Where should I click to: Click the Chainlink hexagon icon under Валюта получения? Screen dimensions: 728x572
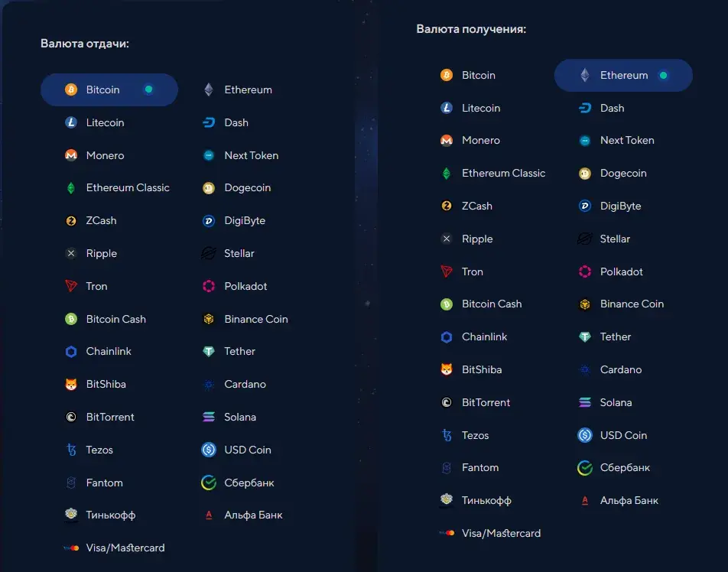coord(447,336)
